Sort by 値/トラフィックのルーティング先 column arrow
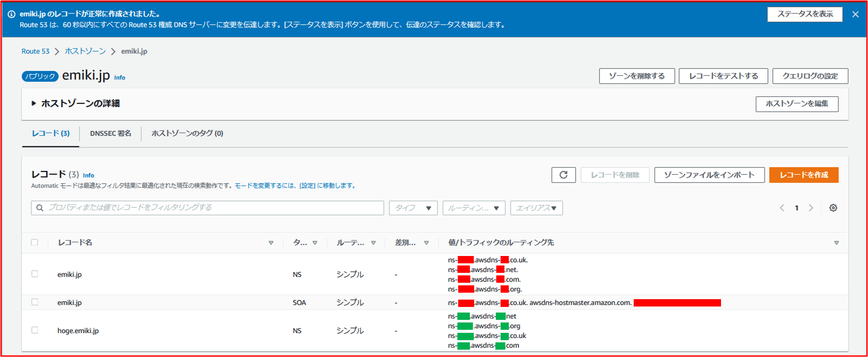Viewport: 868px width, 357px height. pyautogui.click(x=836, y=243)
